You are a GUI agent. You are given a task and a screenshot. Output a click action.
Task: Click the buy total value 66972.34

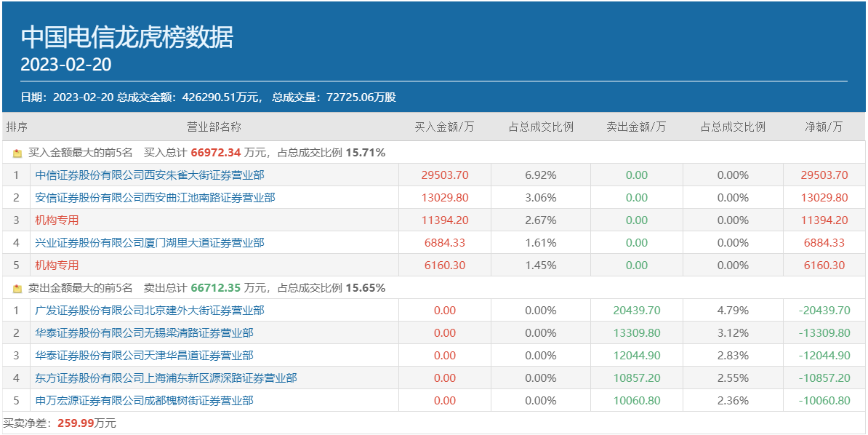tap(215, 153)
